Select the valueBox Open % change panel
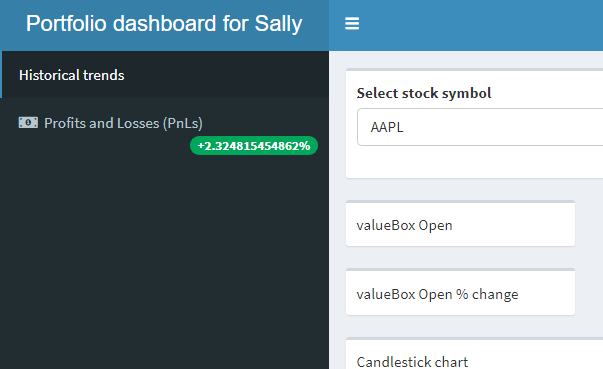 (460, 293)
